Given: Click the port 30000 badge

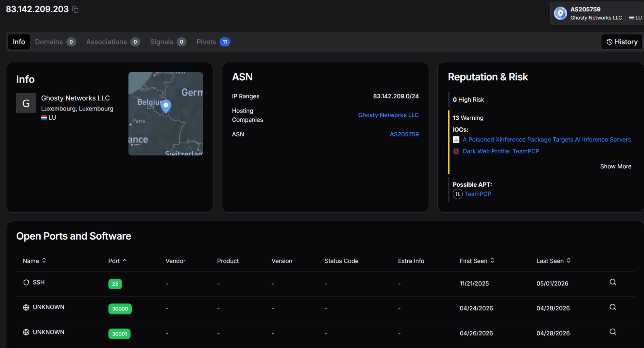Looking at the screenshot, I should pos(120,309).
